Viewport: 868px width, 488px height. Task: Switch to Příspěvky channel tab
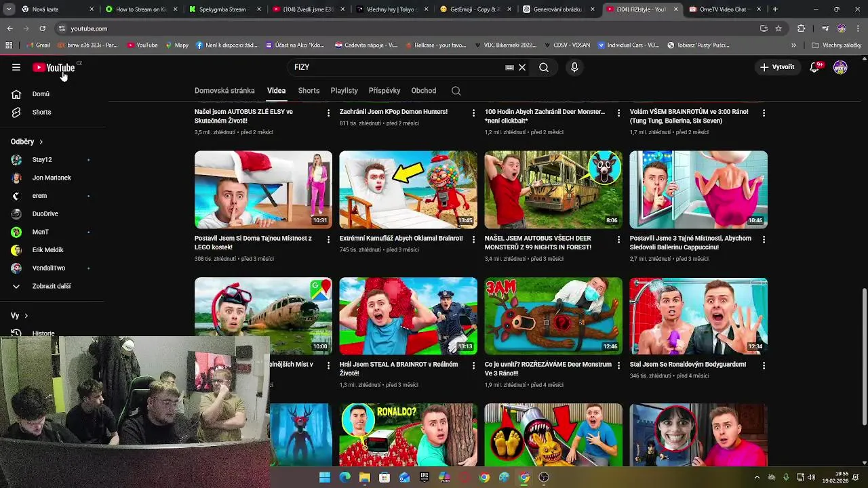(x=384, y=91)
